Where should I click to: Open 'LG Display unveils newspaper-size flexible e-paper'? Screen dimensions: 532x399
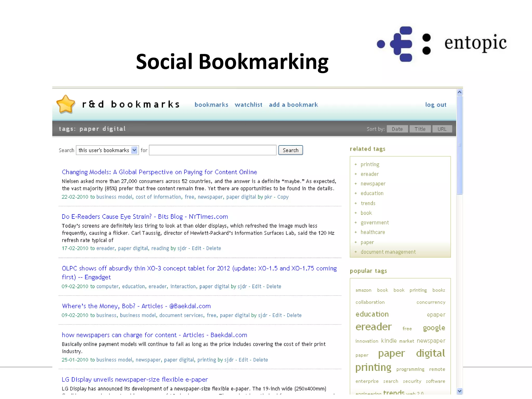[x=135, y=380]
